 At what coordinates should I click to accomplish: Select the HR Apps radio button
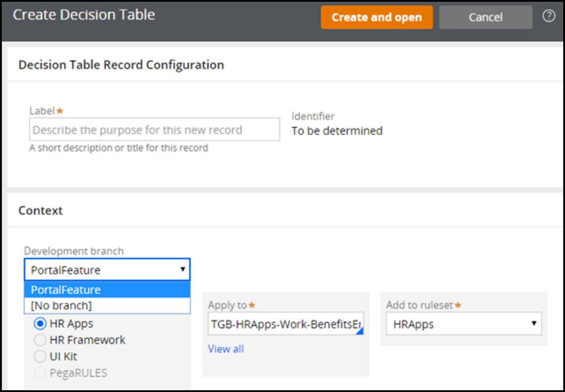(x=41, y=323)
